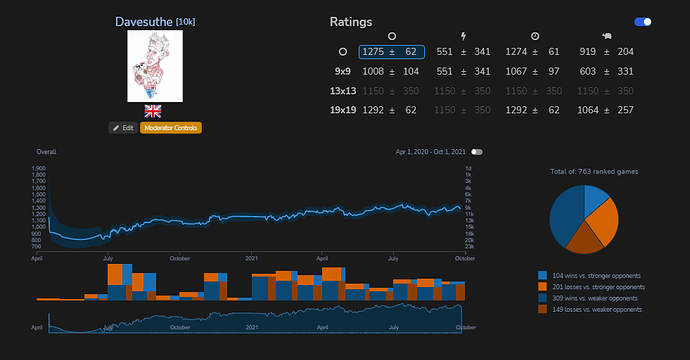Select 13x13 blitz rating 1150 ± 350

click(x=463, y=91)
